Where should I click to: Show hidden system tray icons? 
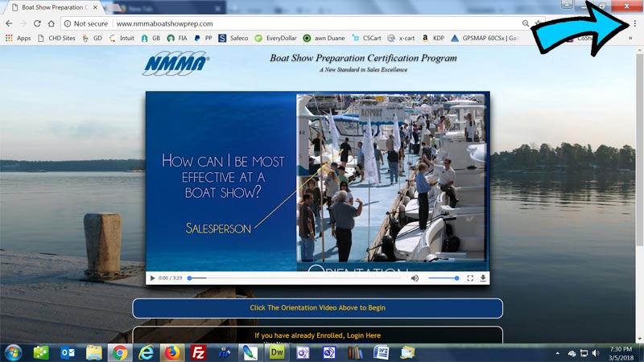point(557,353)
